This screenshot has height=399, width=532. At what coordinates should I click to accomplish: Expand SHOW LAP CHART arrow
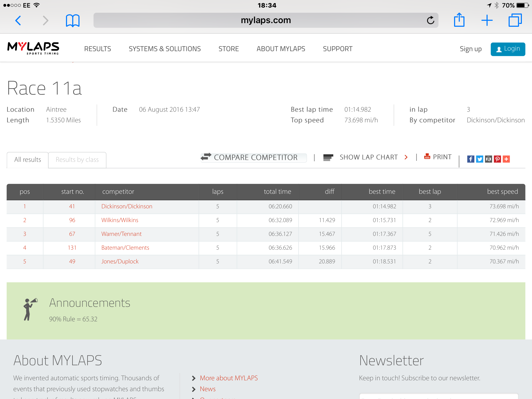pos(406,157)
